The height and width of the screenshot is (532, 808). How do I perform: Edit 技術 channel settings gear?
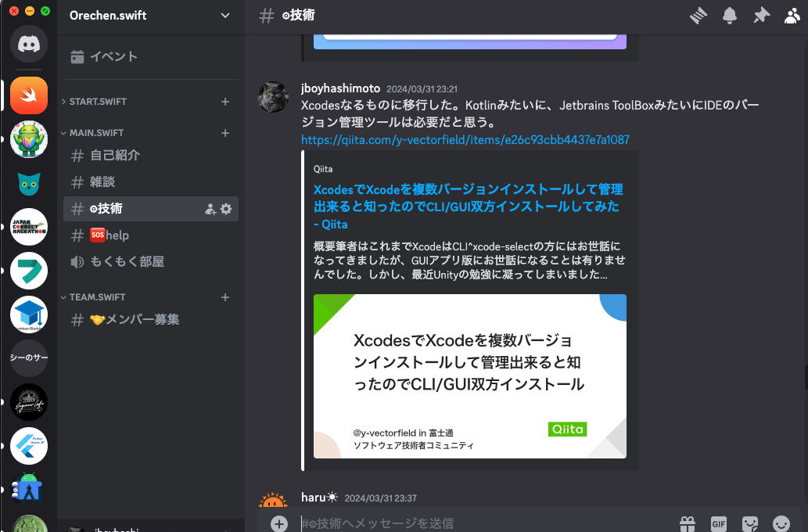coord(226,209)
